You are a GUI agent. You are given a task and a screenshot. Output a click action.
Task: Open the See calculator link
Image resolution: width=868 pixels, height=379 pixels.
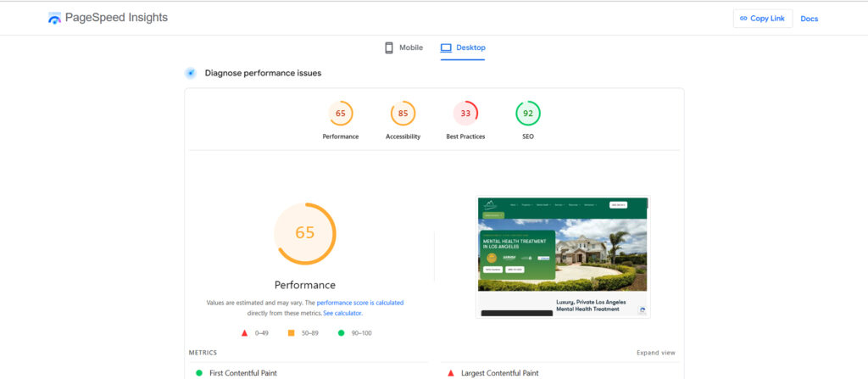click(x=342, y=313)
